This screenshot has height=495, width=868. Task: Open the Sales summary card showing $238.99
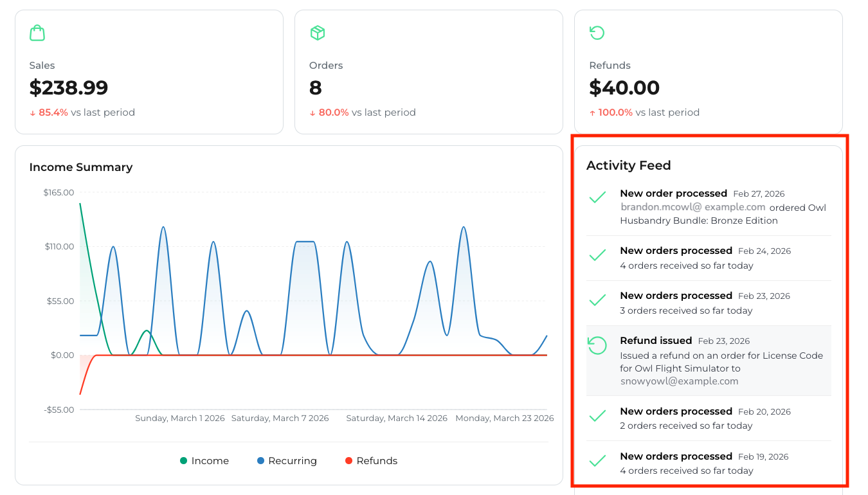149,72
